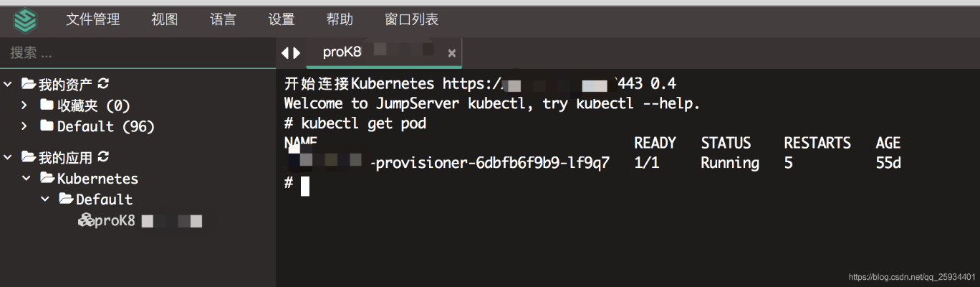
Task: Click the Default (96) folder icon
Action: point(47,126)
